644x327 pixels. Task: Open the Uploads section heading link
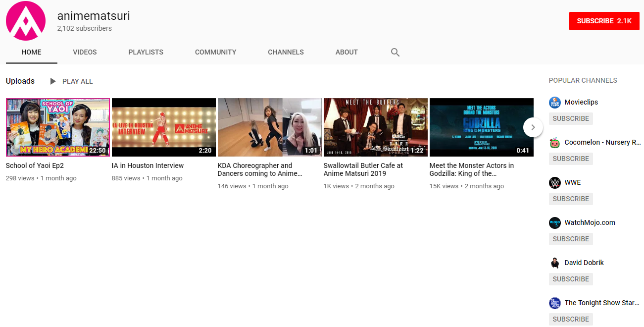coord(20,81)
